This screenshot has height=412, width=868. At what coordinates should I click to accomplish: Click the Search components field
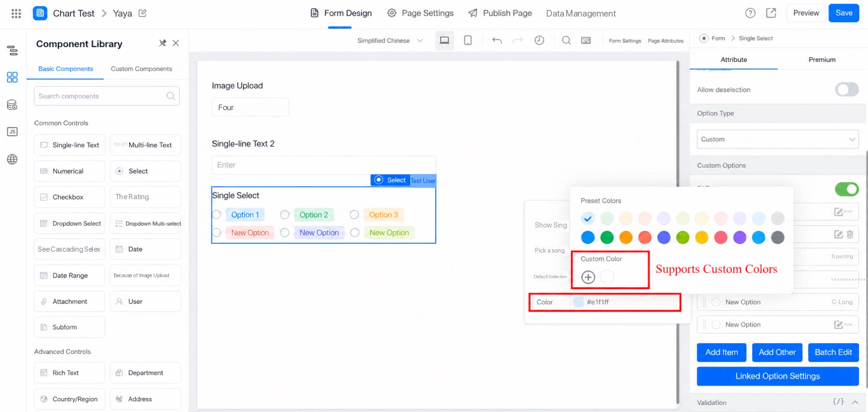pos(107,96)
